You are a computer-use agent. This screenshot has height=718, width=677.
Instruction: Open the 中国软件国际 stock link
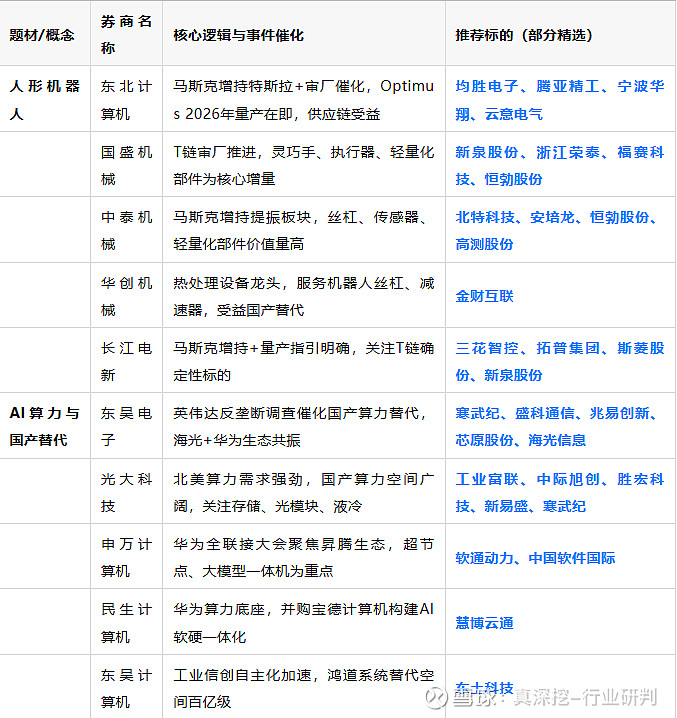pos(572,558)
